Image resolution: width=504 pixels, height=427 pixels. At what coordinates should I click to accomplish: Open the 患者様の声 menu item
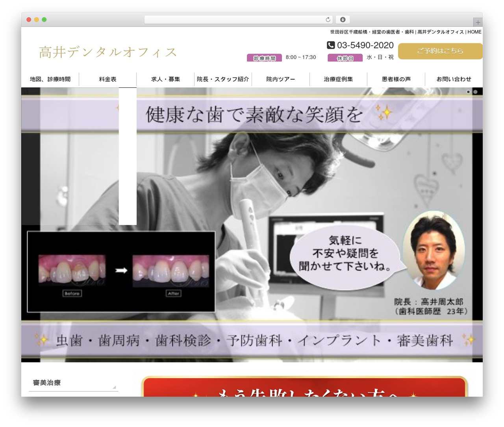pos(396,79)
